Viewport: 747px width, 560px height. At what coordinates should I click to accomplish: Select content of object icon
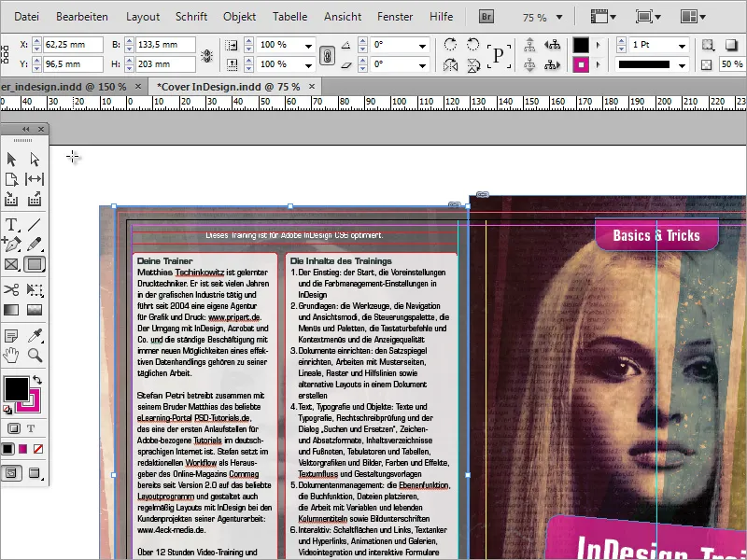529,64
